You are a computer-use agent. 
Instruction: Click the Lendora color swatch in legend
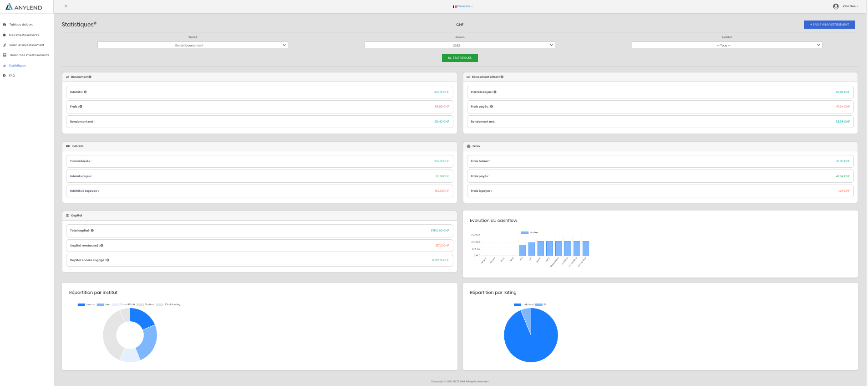click(x=81, y=304)
